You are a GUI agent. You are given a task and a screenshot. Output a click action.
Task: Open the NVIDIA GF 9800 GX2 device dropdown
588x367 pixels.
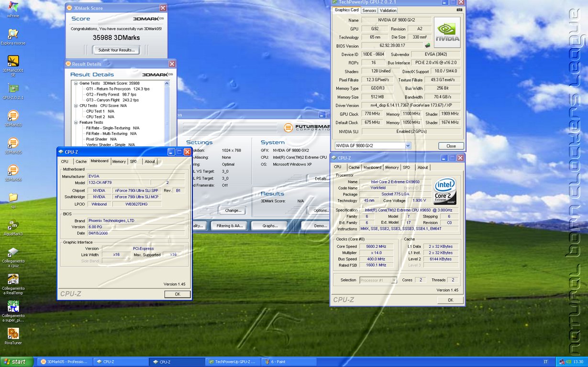coord(408,146)
